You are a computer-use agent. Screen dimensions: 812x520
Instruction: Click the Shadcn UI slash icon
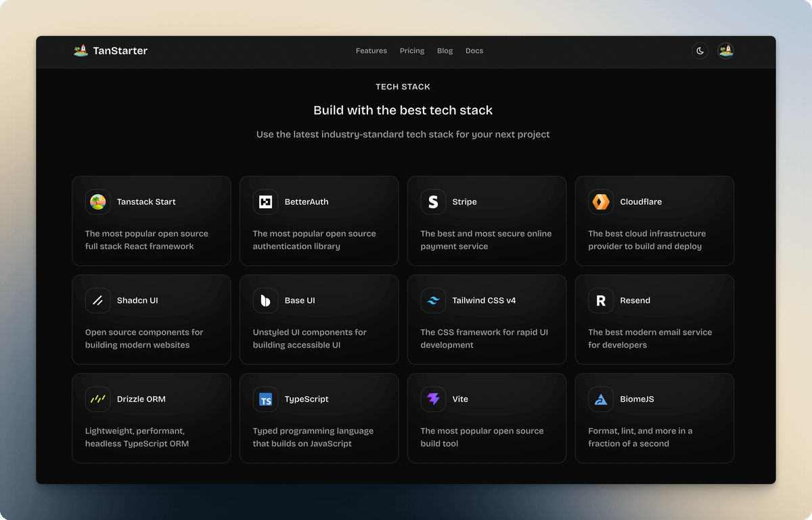point(97,300)
